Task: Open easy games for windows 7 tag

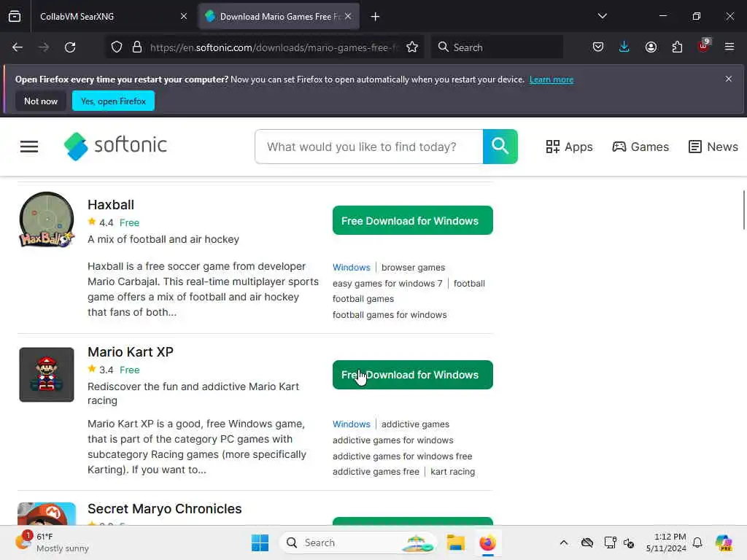Action: pyautogui.click(x=387, y=284)
